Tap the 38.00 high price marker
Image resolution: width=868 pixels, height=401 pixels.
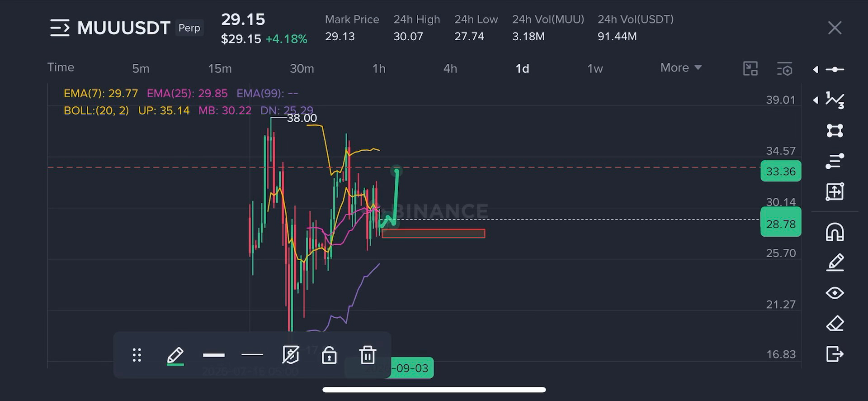click(302, 118)
